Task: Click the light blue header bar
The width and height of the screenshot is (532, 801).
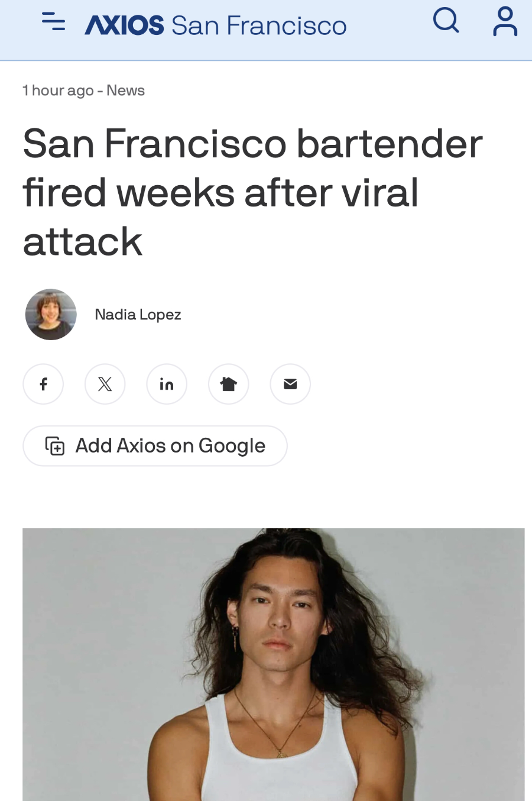Action: 266,30
